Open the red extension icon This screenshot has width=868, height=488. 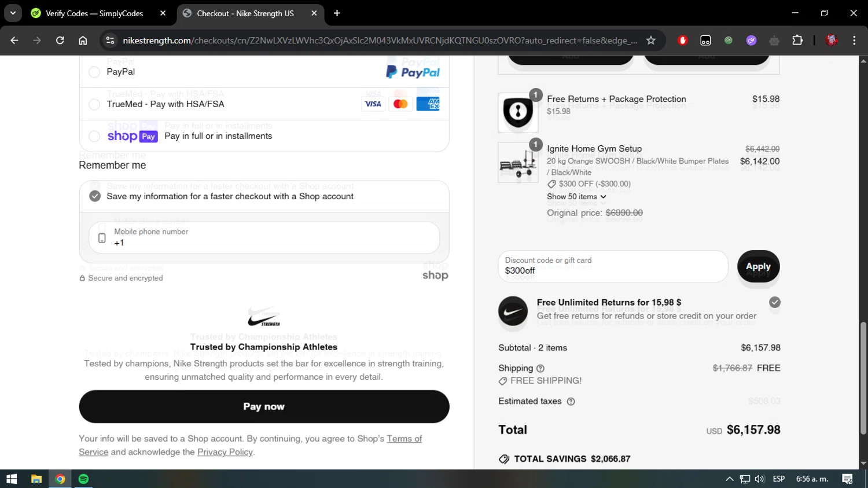[683, 41]
